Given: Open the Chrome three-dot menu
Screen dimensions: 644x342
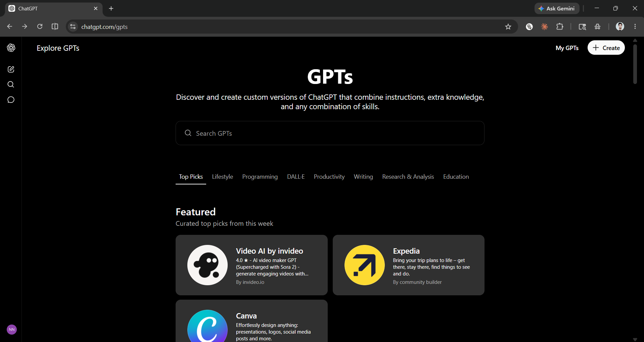Looking at the screenshot, I should pyautogui.click(x=635, y=27).
